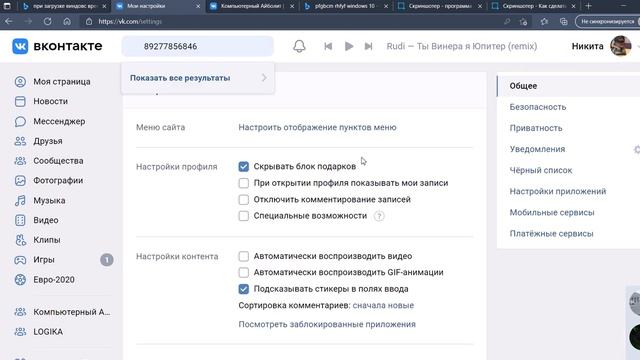Enable При открытии профиля показывать мои записи
Screen dimensions: 640x360
(x=244, y=183)
